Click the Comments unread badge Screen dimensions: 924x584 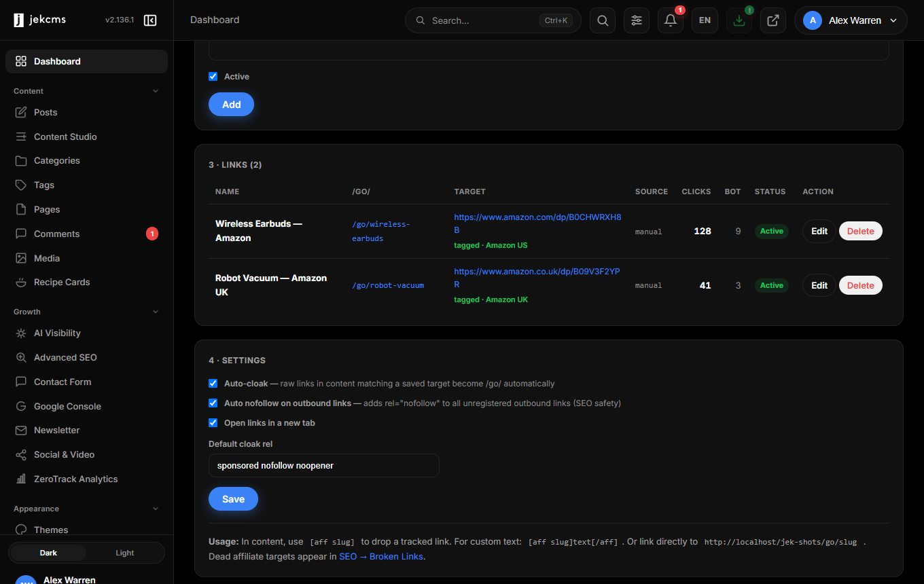[x=152, y=234]
